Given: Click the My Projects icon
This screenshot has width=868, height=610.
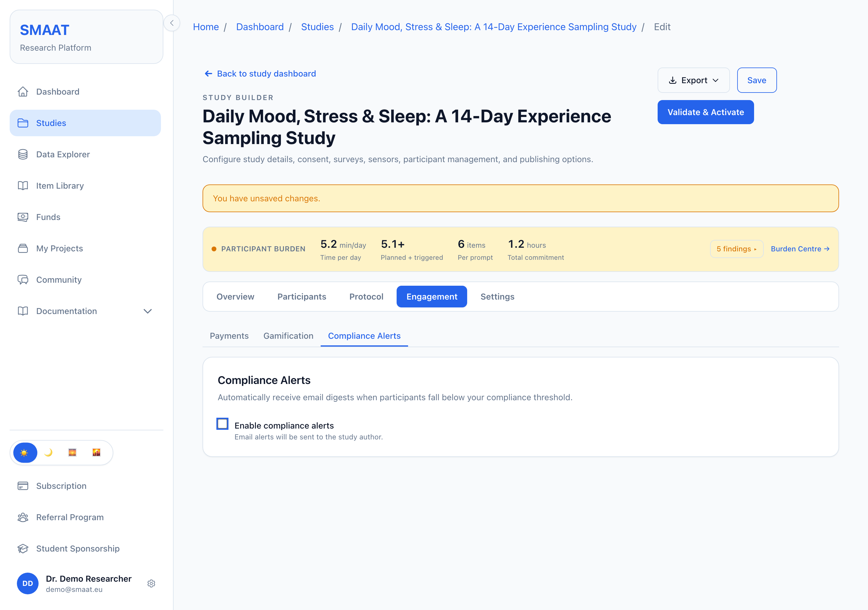Looking at the screenshot, I should coord(23,248).
